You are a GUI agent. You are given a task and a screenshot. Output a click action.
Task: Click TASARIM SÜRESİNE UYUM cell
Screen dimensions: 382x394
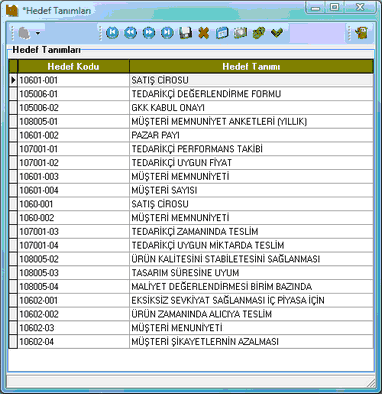251,273
